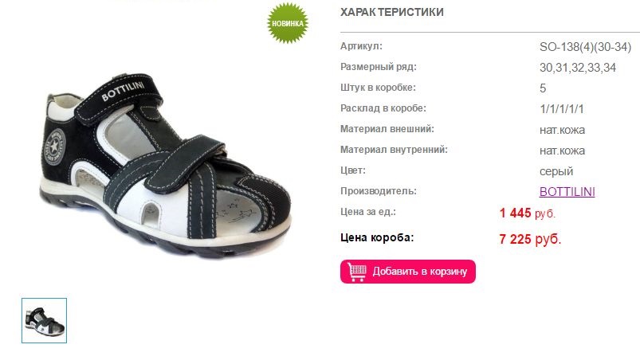Add the sandals to the basket
The height and width of the screenshot is (364, 640).
[x=408, y=272]
